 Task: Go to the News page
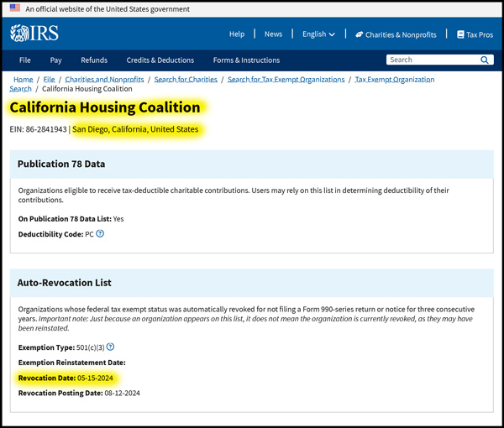point(273,34)
